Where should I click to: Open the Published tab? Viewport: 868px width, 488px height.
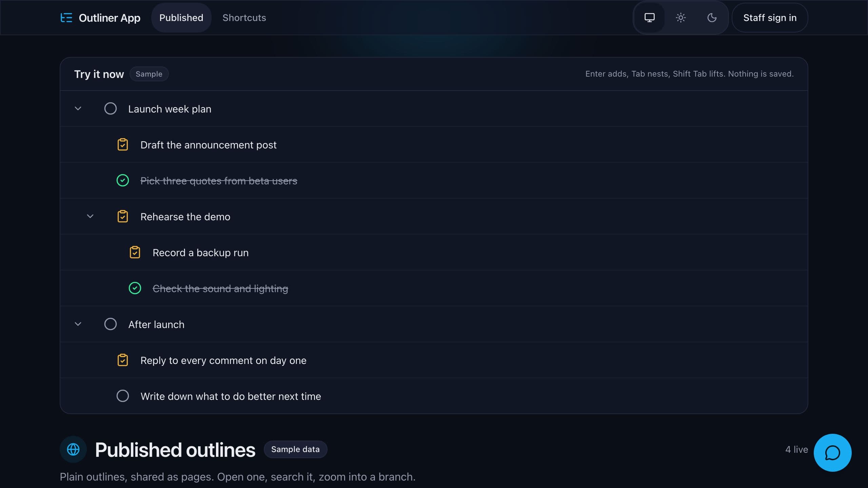click(181, 18)
